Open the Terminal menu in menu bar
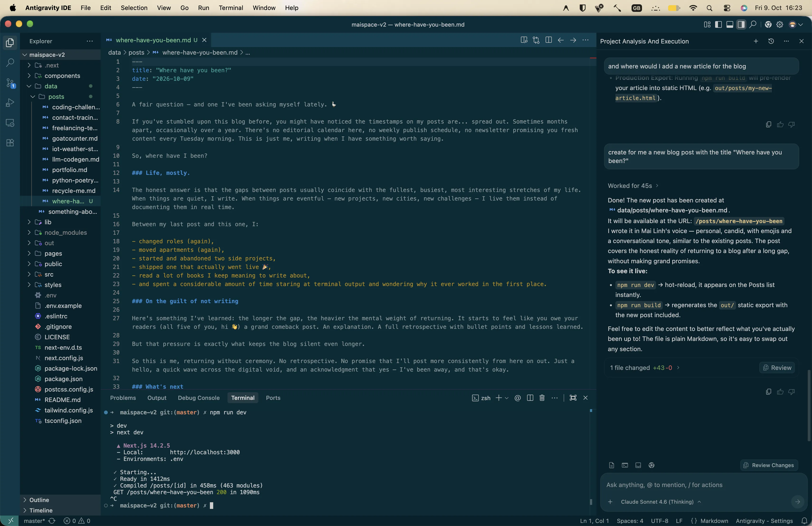Screen dimensions: 812x526 pos(231,8)
